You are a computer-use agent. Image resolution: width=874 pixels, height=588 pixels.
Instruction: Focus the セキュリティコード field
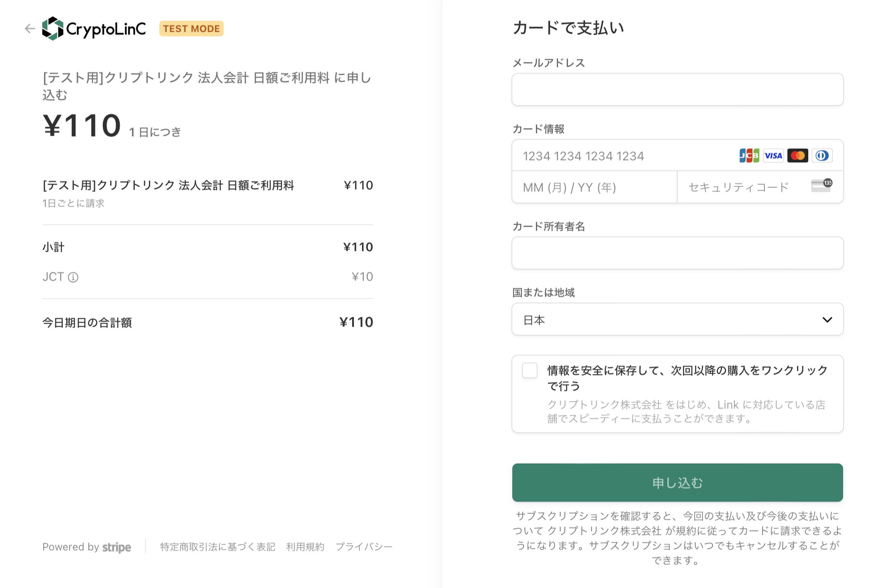click(760, 187)
